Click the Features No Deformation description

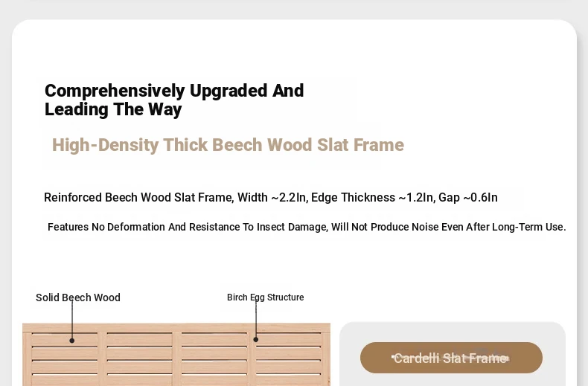[x=307, y=227]
